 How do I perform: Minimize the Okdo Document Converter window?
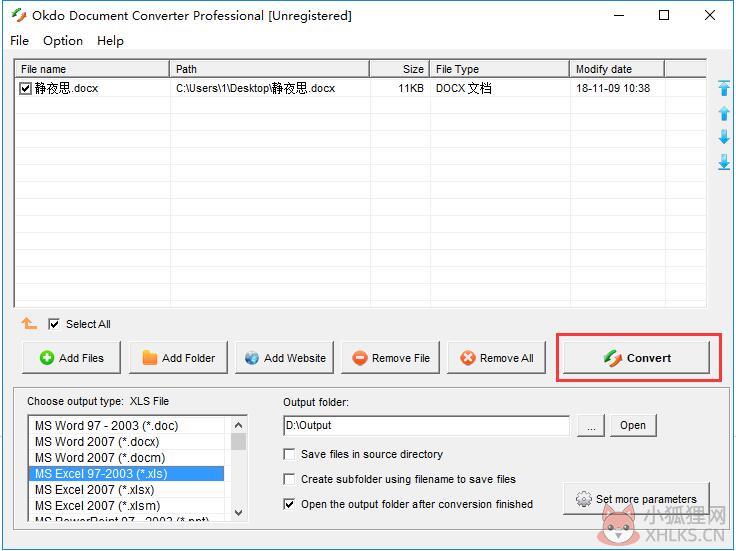pos(619,15)
